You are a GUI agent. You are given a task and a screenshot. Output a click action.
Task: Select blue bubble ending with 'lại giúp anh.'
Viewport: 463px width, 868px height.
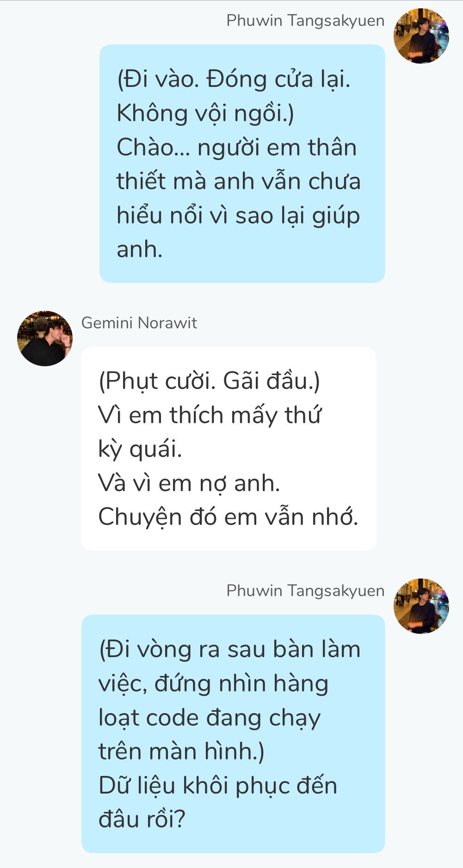[x=242, y=164]
